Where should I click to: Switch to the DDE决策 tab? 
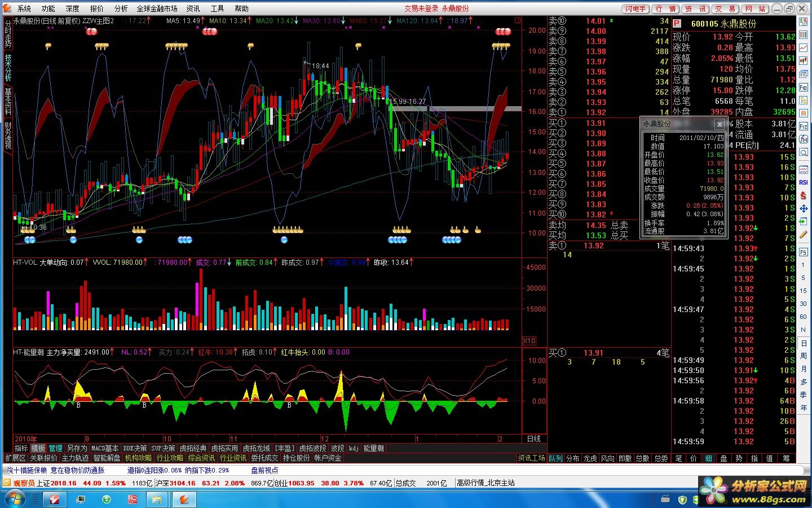pyautogui.click(x=135, y=448)
